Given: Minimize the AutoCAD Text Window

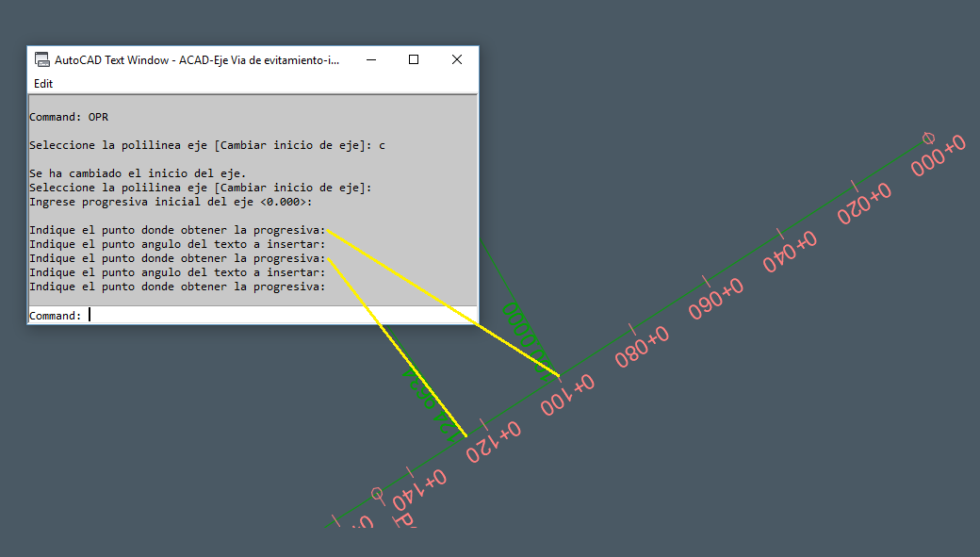Looking at the screenshot, I should click(x=370, y=58).
